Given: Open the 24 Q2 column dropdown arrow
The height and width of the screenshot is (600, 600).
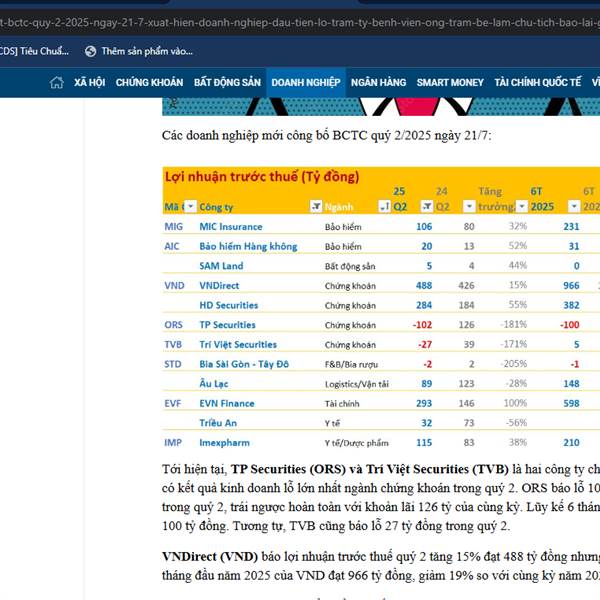Looking at the screenshot, I should 469,207.
